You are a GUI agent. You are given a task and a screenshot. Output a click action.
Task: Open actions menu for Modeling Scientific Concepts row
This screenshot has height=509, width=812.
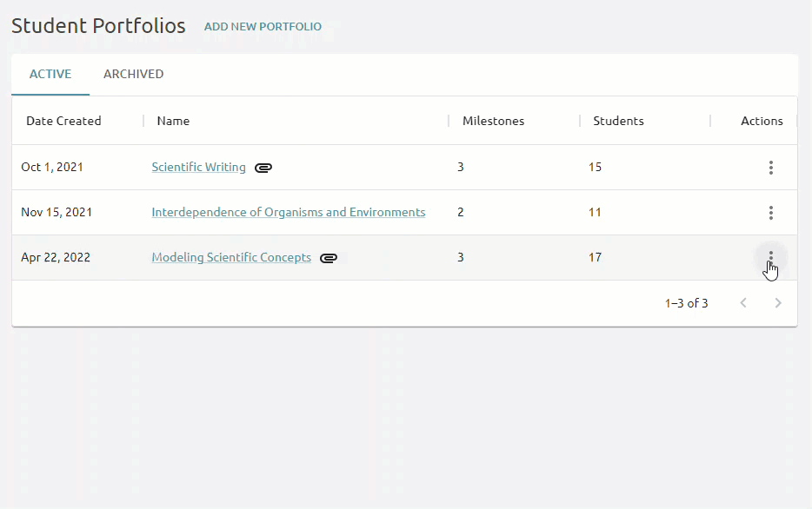pyautogui.click(x=770, y=257)
